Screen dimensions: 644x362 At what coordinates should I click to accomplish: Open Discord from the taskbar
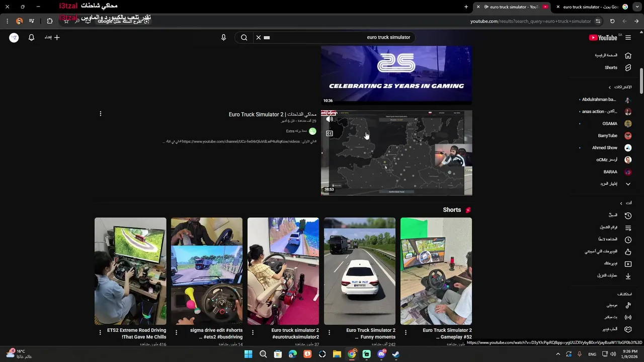(x=381, y=354)
